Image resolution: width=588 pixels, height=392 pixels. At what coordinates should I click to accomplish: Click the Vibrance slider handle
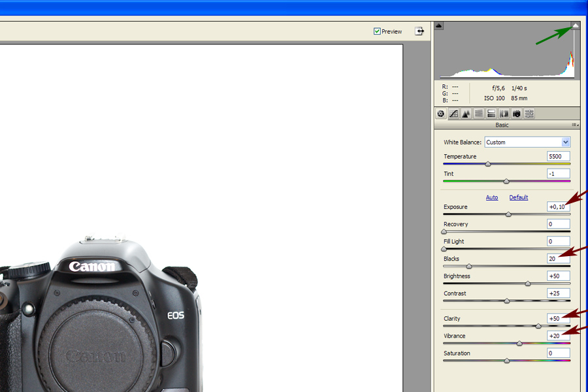pyautogui.click(x=519, y=343)
